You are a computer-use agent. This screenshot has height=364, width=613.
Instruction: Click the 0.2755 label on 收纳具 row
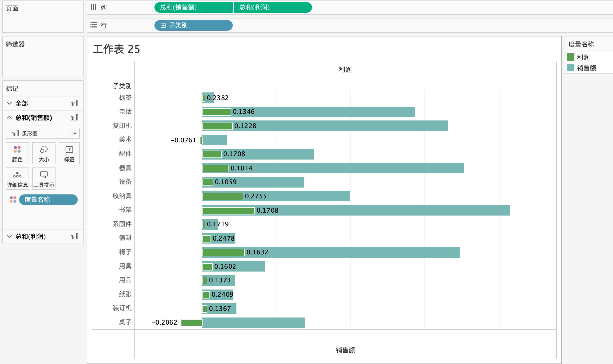click(x=256, y=196)
